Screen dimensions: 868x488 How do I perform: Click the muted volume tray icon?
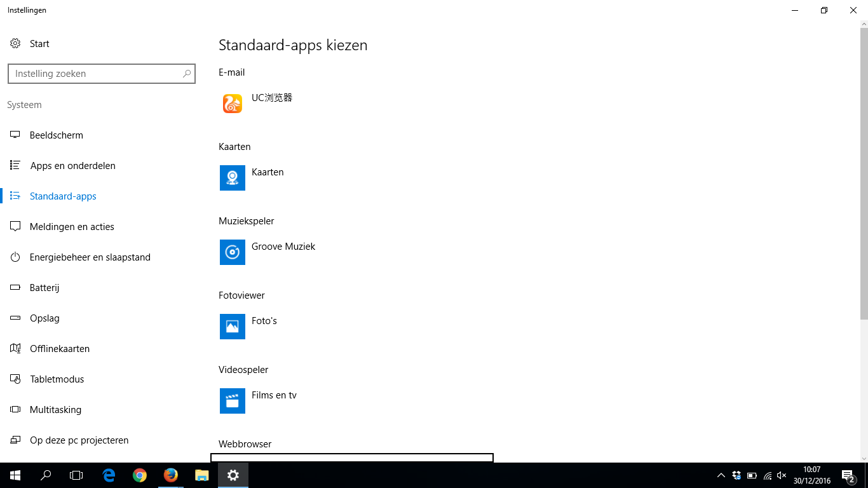[782, 475]
